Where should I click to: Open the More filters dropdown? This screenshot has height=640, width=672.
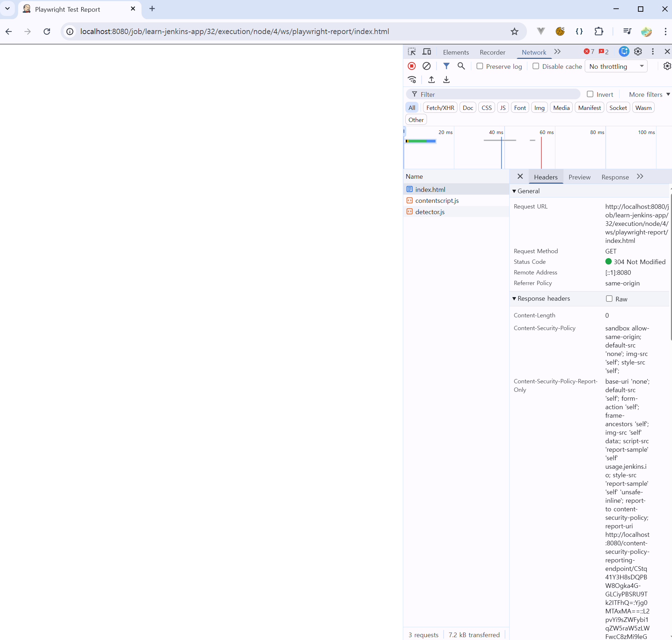pyautogui.click(x=649, y=95)
